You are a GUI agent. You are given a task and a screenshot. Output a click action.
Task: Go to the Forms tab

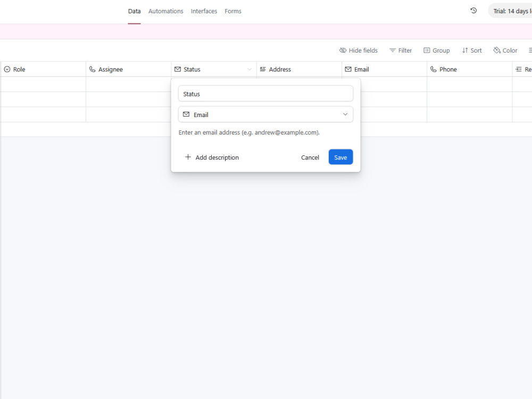233,11
